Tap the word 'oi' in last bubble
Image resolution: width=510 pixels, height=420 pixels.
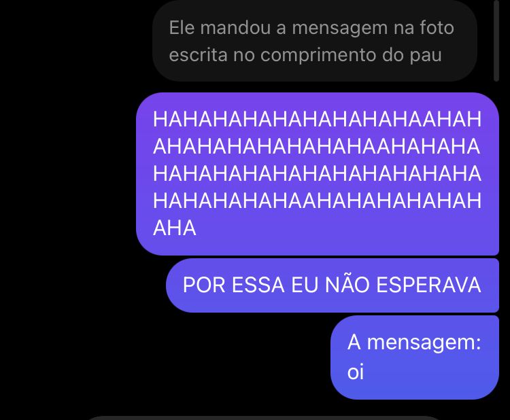click(x=355, y=372)
